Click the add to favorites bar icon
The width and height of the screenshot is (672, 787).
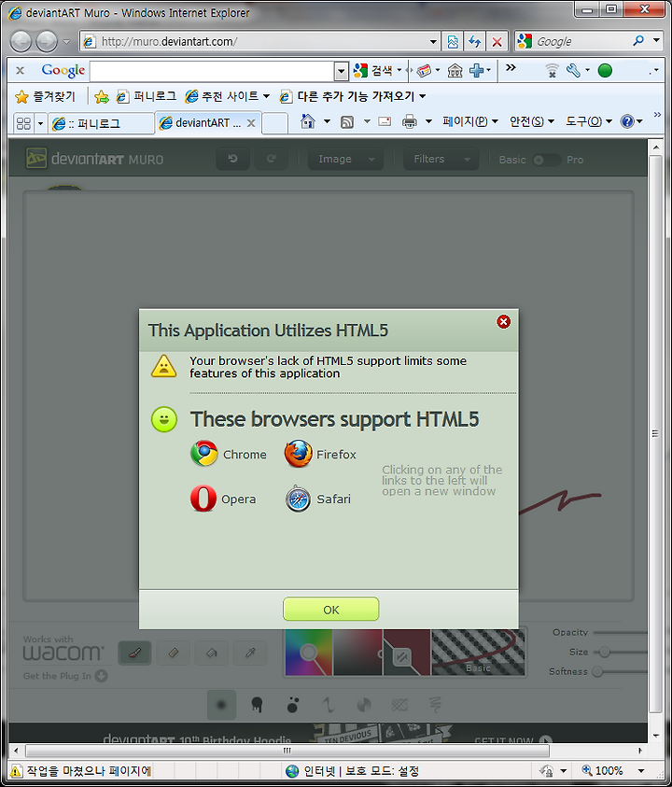click(x=102, y=96)
